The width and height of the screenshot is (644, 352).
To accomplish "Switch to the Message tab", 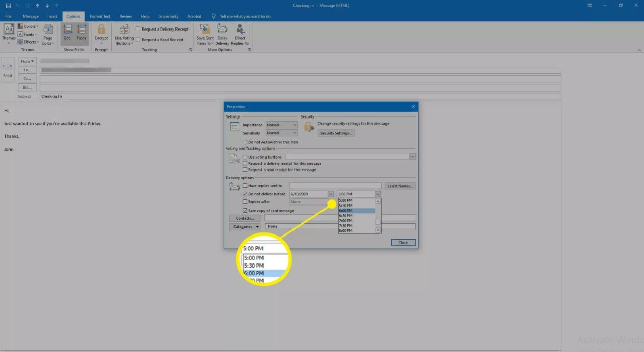I will click(31, 16).
